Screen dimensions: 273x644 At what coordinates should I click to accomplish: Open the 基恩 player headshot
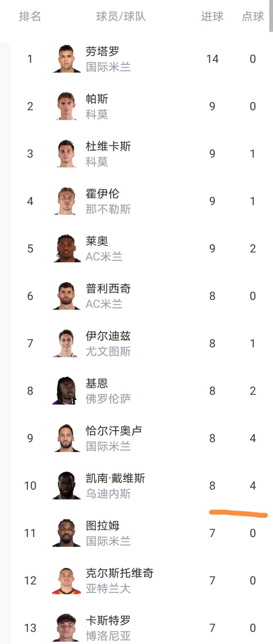pyautogui.click(x=66, y=391)
